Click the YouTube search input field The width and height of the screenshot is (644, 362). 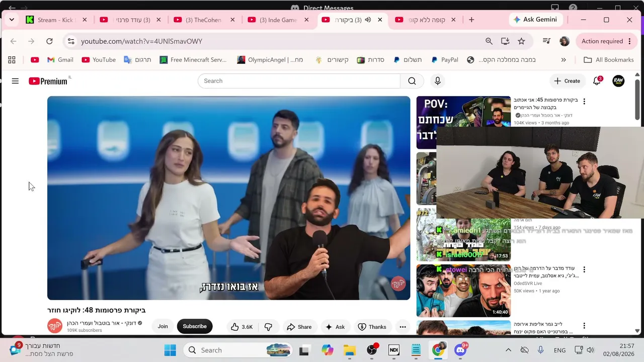point(299,81)
